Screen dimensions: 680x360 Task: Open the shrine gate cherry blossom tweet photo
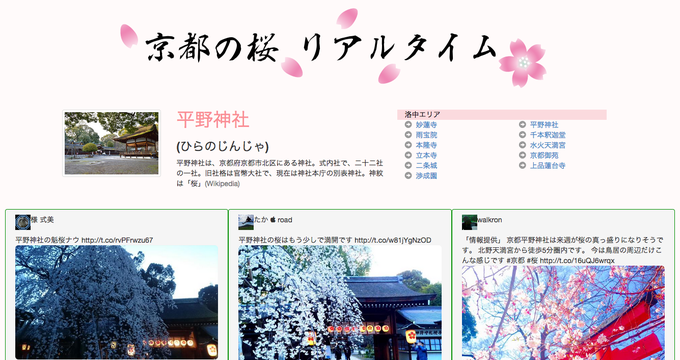(x=340, y=302)
